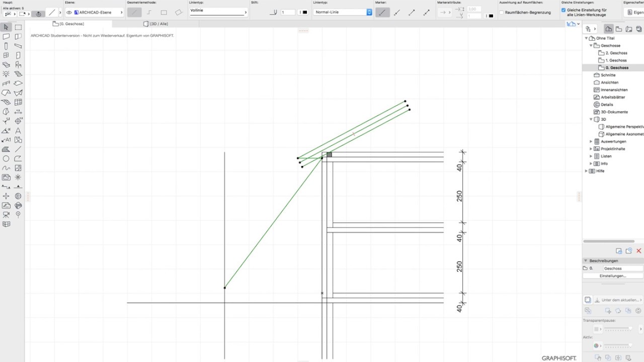Open Project Map view in navigator
Image resolution: width=644 pixels, height=362 pixels.
click(608, 29)
